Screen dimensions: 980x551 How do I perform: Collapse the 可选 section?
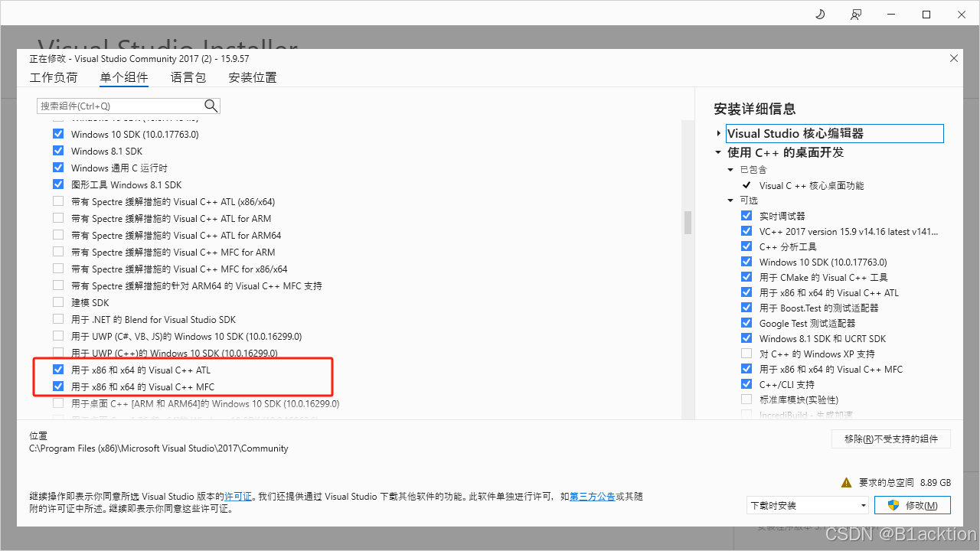coord(730,201)
